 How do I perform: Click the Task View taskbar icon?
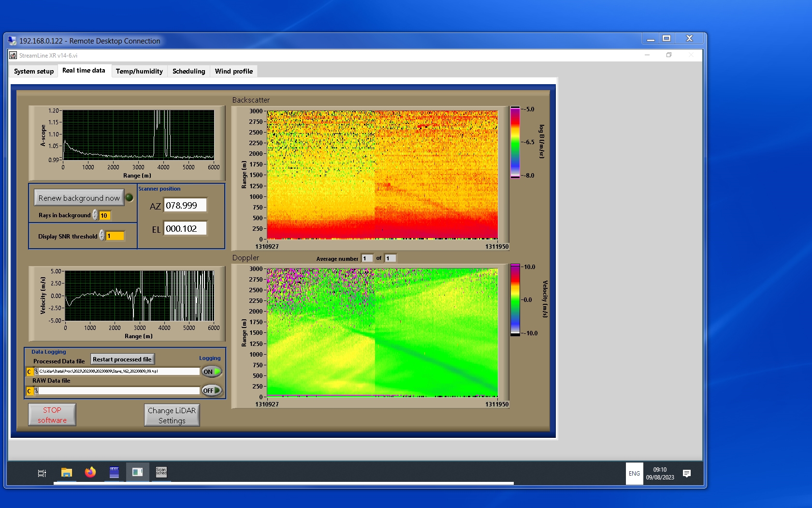pos(42,473)
